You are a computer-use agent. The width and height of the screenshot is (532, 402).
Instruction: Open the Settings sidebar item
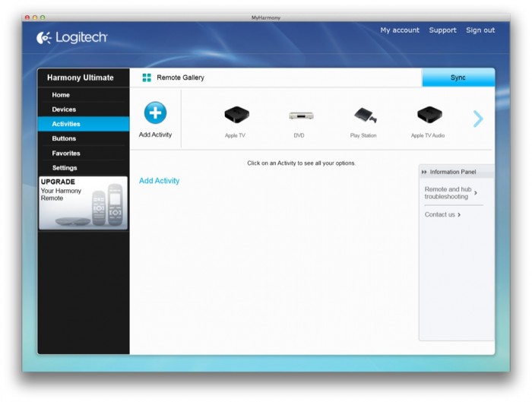click(x=84, y=168)
